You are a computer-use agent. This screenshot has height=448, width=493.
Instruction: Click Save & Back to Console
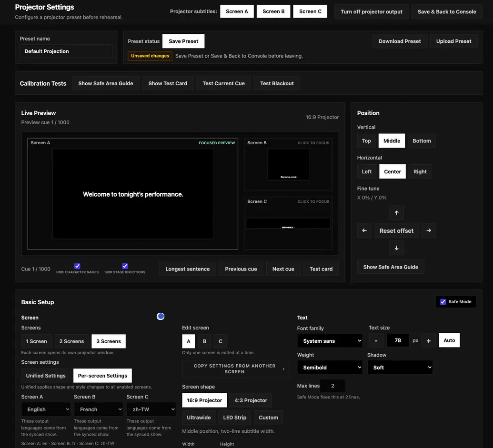[x=447, y=11]
